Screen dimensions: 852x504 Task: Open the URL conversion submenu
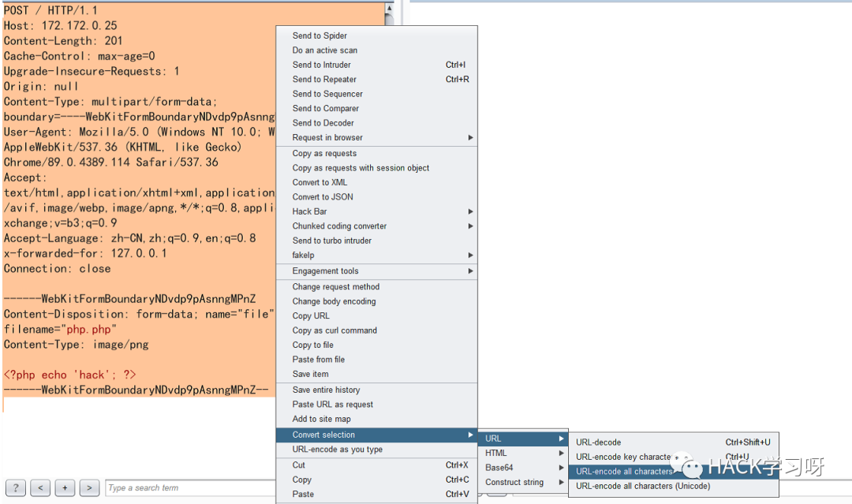(523, 439)
